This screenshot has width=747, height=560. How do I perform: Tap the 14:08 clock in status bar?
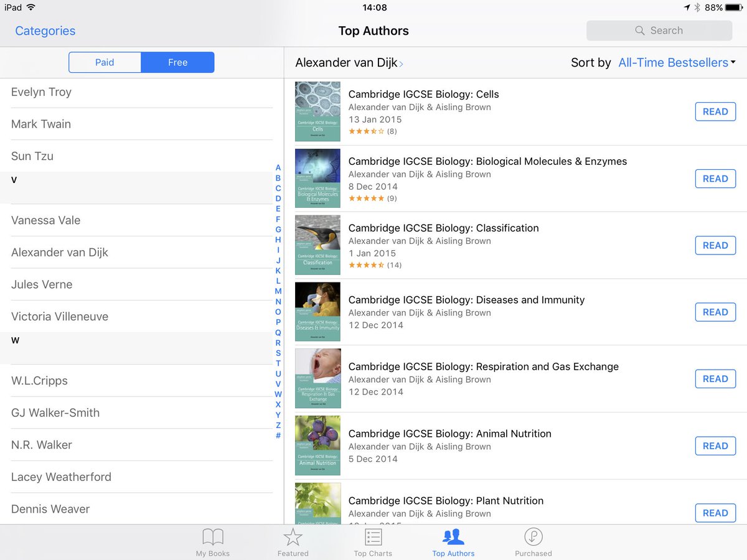pyautogui.click(x=374, y=7)
